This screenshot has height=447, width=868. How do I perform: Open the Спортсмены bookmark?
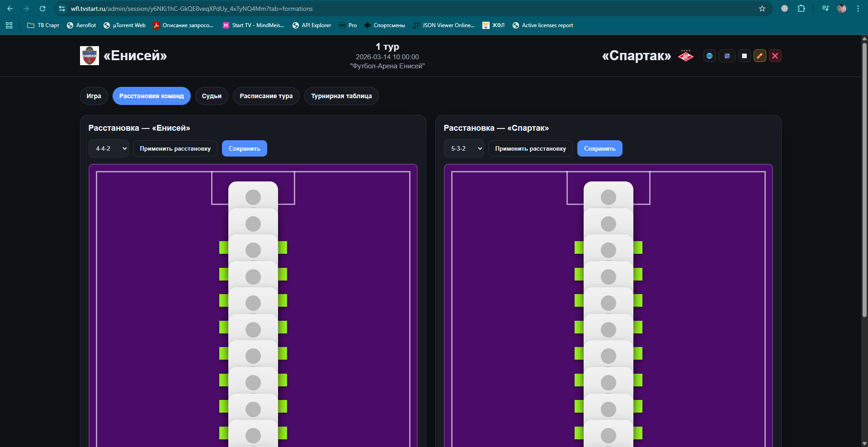tap(385, 25)
